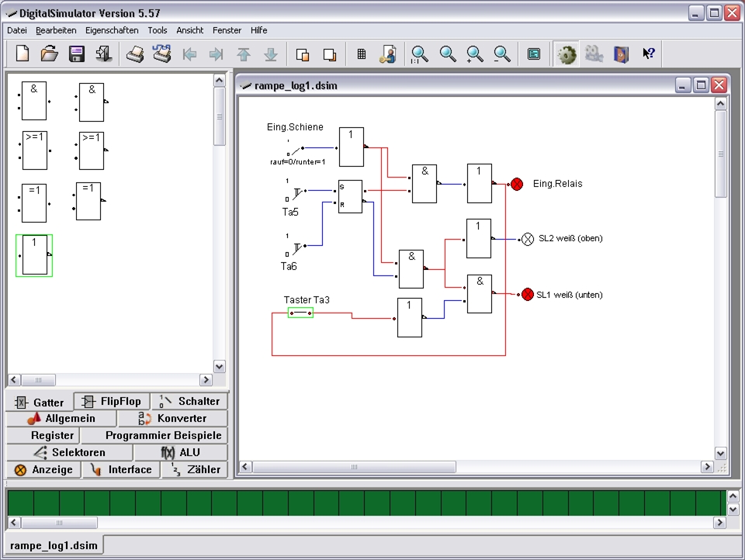Open the Eigenschaften menu

coord(112,30)
